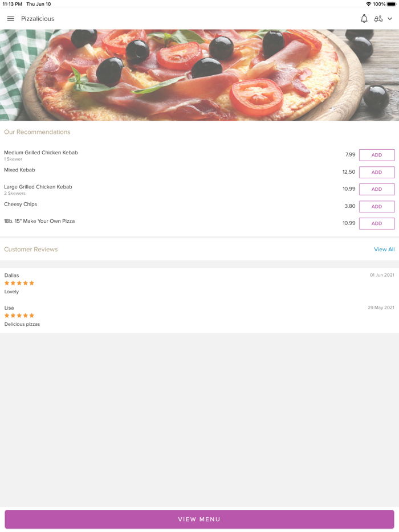Add the Medium Grilled Chicken Kebab
This screenshot has height=532, width=399.
(x=376, y=155)
